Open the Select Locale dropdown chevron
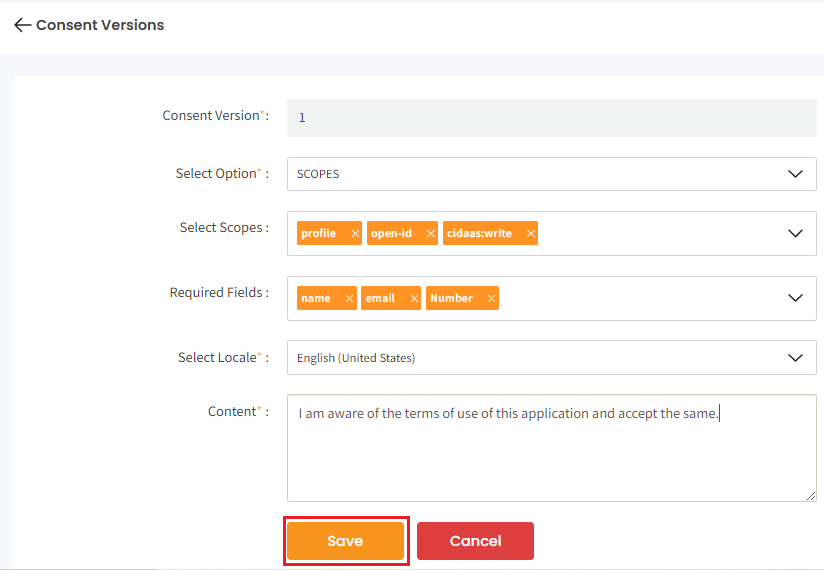 [x=795, y=358]
